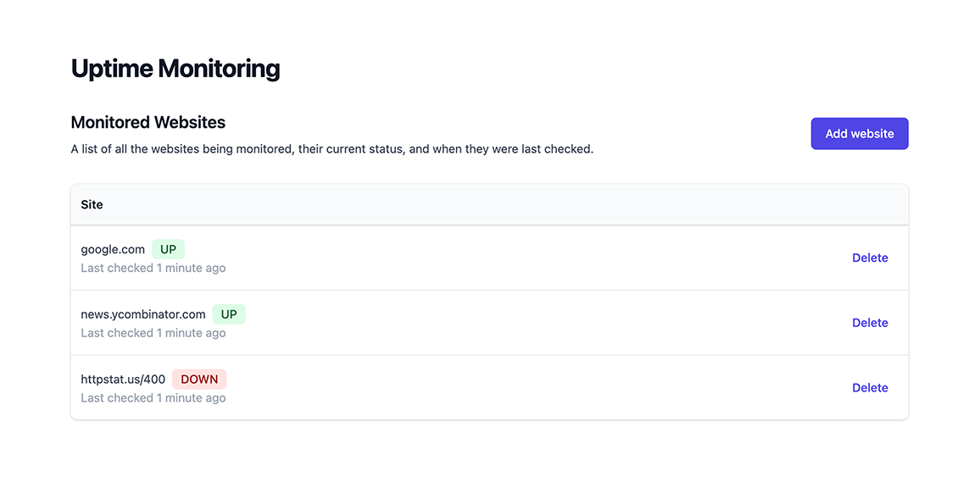
Task: Click the DOWN badge next to httpstat.us/400
Action: tap(199, 379)
